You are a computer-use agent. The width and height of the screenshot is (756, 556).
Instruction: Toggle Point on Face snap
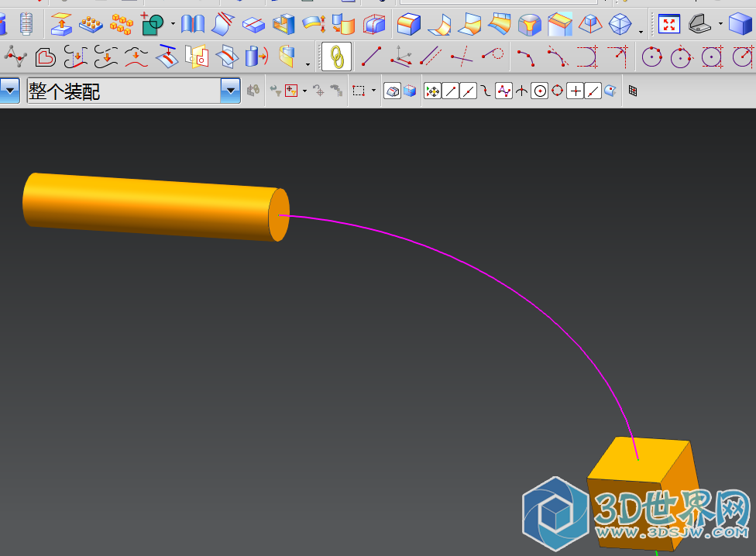tap(610, 91)
